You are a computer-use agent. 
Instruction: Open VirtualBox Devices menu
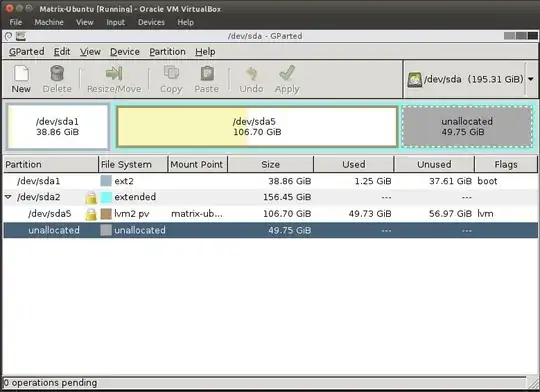(x=151, y=22)
